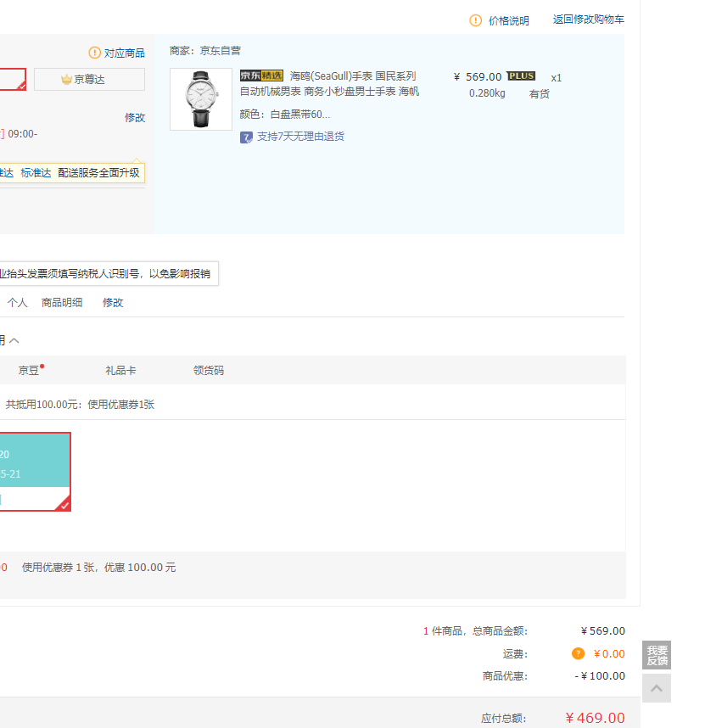
Task: Click the 商品优惠 -¥100.00 value
Action: pyautogui.click(x=600, y=676)
